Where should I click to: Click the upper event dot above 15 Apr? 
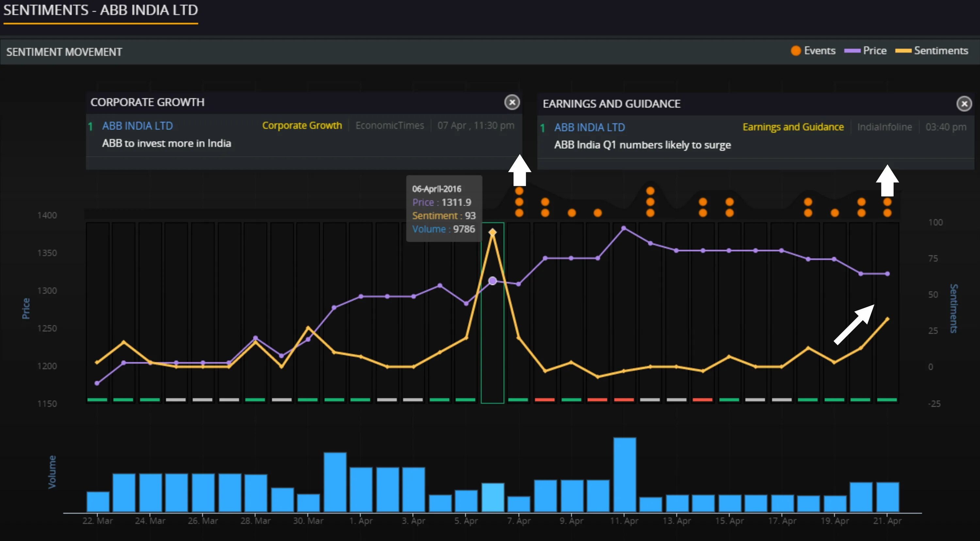[x=730, y=202]
